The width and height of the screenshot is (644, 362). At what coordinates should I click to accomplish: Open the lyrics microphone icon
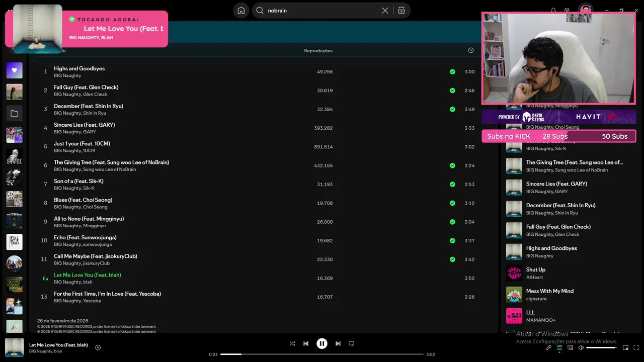(549, 347)
